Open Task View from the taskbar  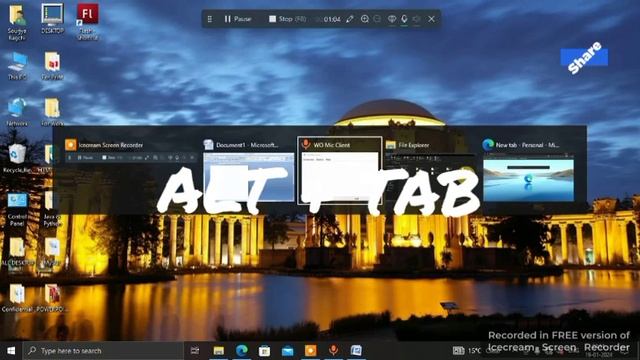tap(195, 351)
